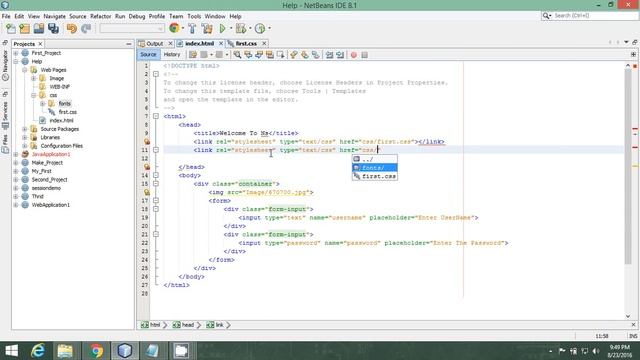Select first.css in the project tree
This screenshot has height=360, width=640.
(67, 112)
